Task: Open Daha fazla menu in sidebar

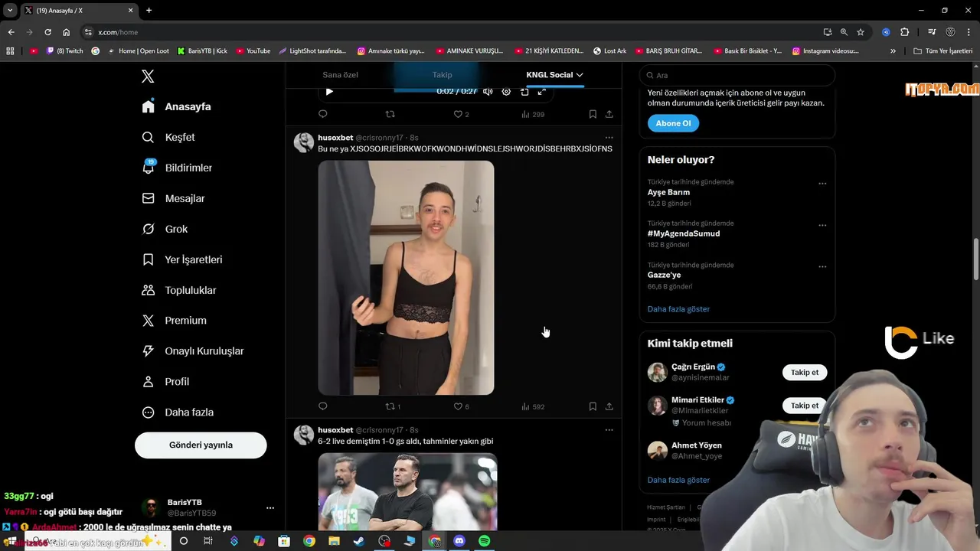Action: coord(178,412)
